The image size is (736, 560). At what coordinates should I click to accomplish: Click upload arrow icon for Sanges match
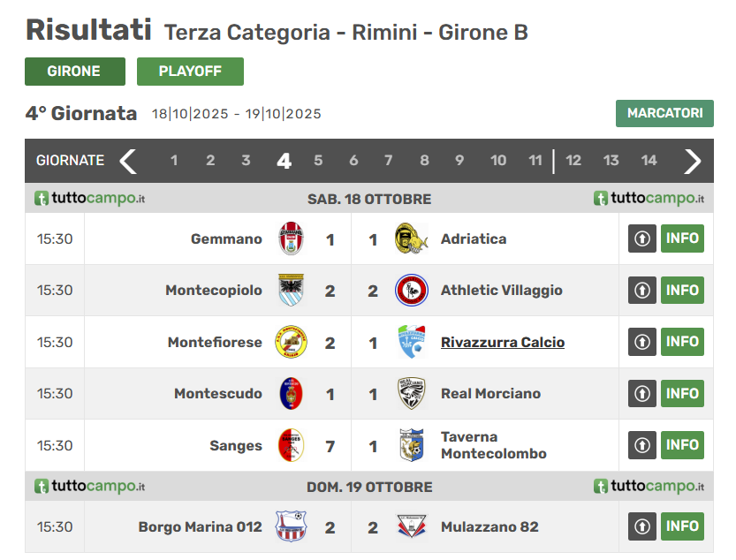(642, 445)
